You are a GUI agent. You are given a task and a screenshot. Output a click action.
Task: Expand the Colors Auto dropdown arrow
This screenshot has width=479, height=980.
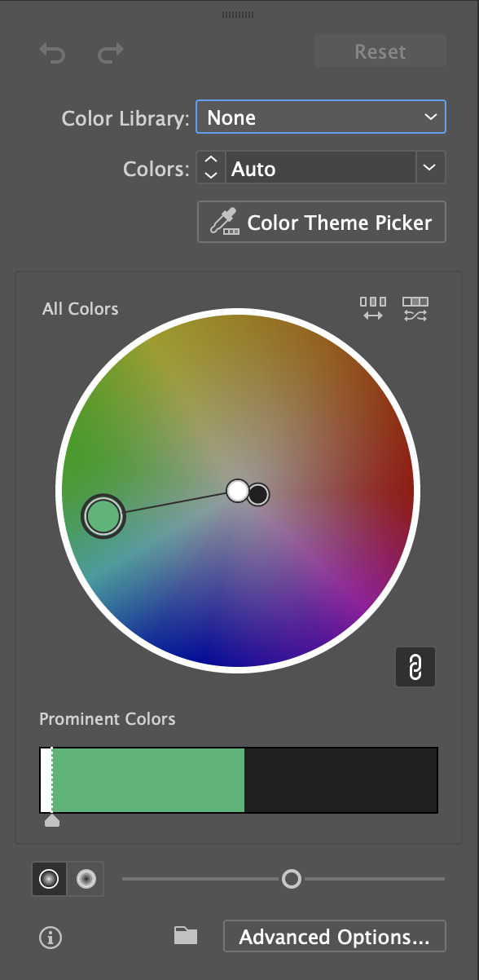[431, 169]
